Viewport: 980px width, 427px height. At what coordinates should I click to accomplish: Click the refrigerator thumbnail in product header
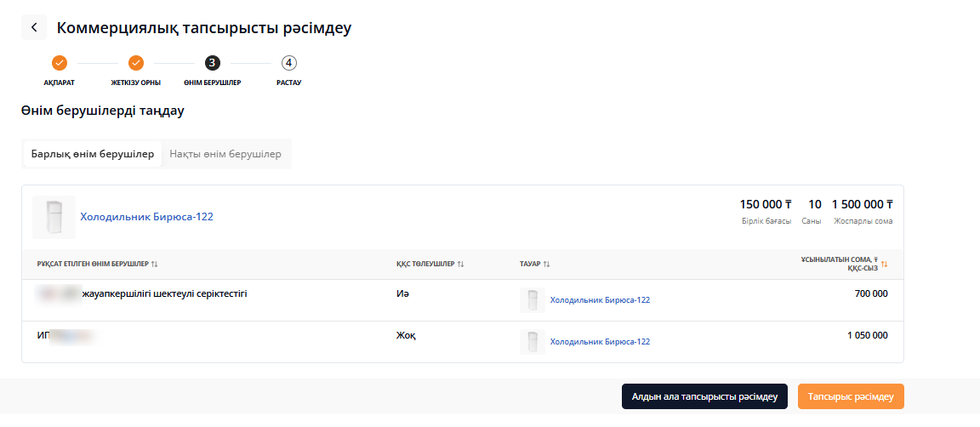[x=54, y=217]
